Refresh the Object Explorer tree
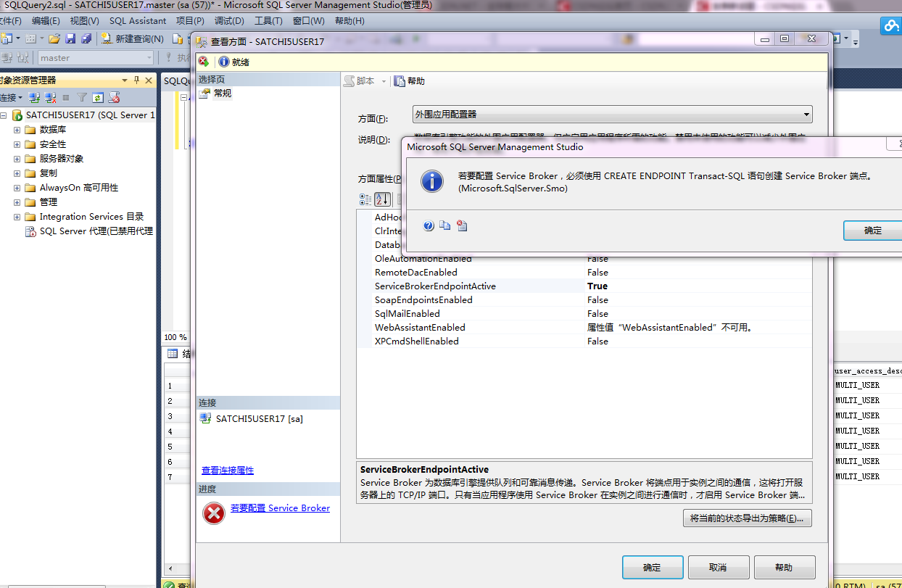This screenshot has height=588, width=902. 98,97
